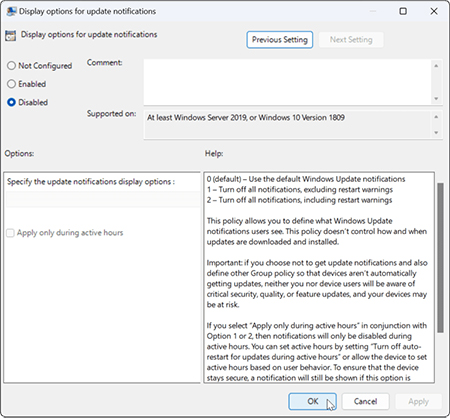Go to the Previous Setting

280,40
